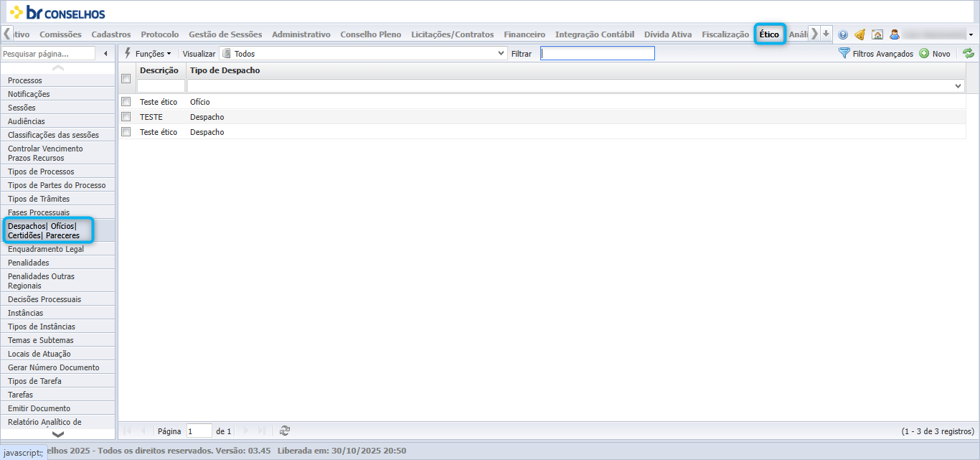This screenshot has height=460, width=980.
Task: Click the green refresh arrows in toolbar
Action: pyautogui.click(x=969, y=53)
